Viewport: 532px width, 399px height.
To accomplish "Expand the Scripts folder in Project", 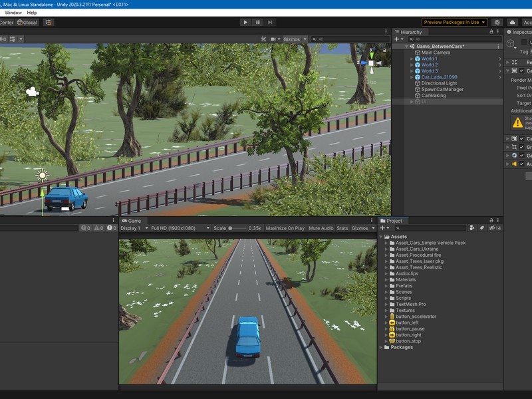I will tap(386, 298).
